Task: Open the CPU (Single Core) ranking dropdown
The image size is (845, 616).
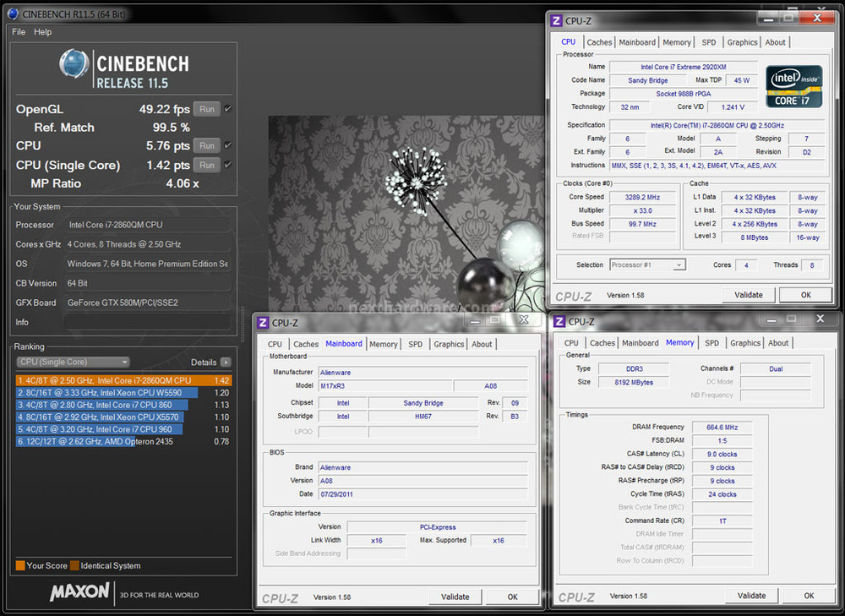Action: pyautogui.click(x=73, y=363)
